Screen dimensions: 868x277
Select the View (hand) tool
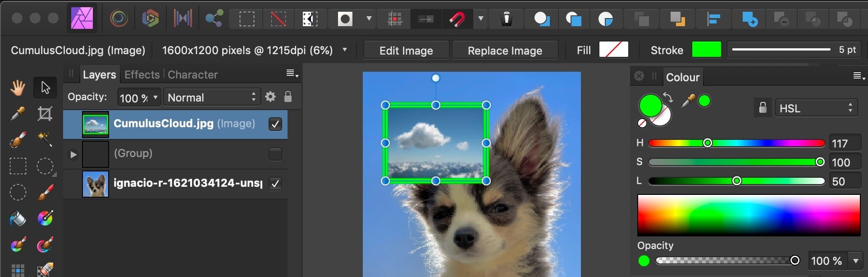pyautogui.click(x=18, y=88)
